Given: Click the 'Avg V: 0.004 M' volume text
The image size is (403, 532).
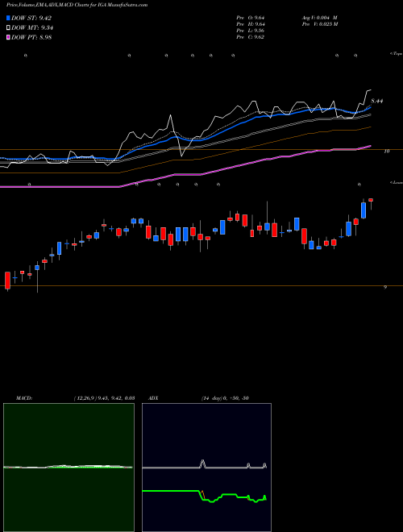Looking at the screenshot, I should point(319,18).
